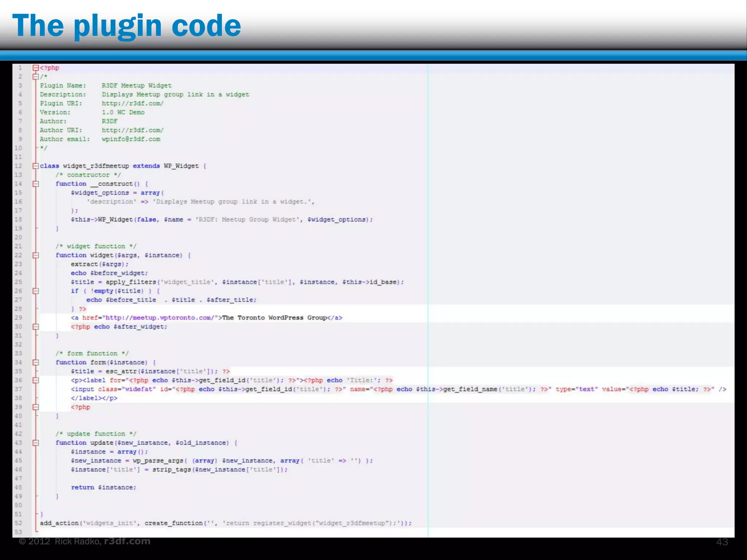Click the wp_parse_args( (array) $new_instance line
Image resolution: width=747 pixels, height=560 pixels.
[x=222, y=461]
